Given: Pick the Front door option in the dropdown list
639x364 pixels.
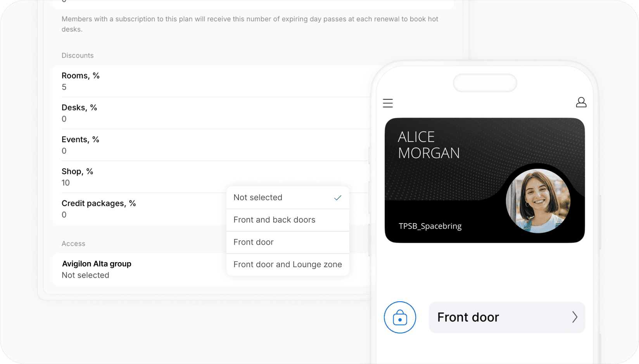Looking at the screenshot, I should (254, 242).
